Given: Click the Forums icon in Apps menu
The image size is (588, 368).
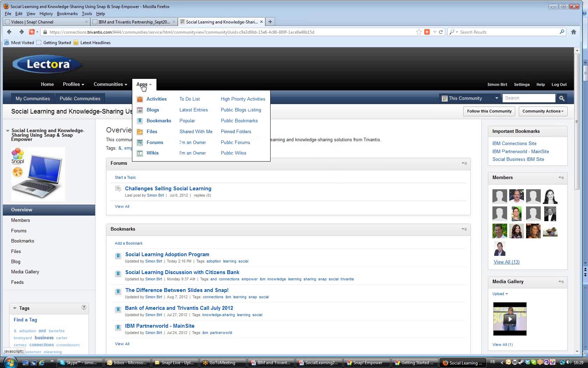Looking at the screenshot, I should point(140,143).
